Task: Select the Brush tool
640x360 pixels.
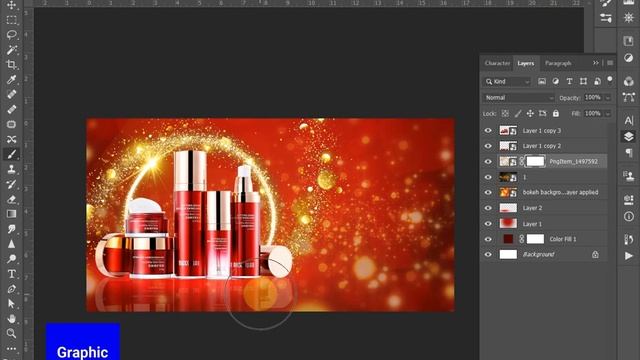Action: point(11,154)
